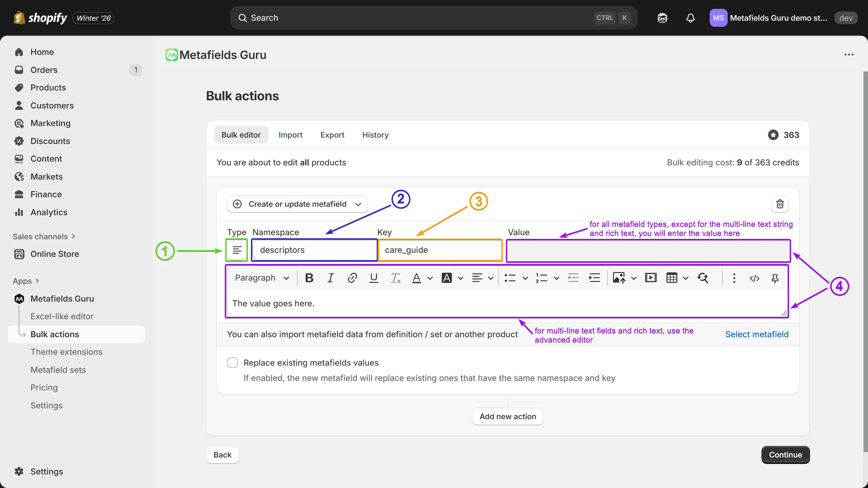
Task: Expand the text alignment dropdown
Action: (x=491, y=278)
